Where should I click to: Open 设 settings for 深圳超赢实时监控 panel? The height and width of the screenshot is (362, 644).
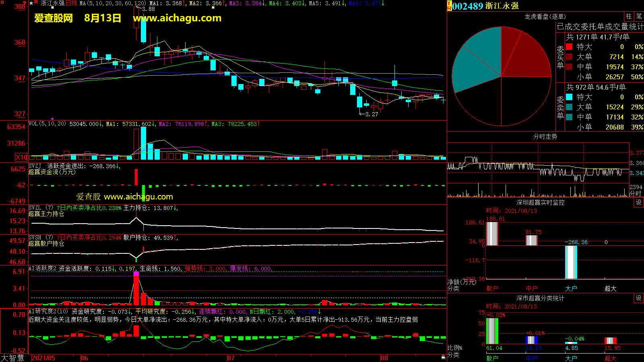tap(639, 202)
